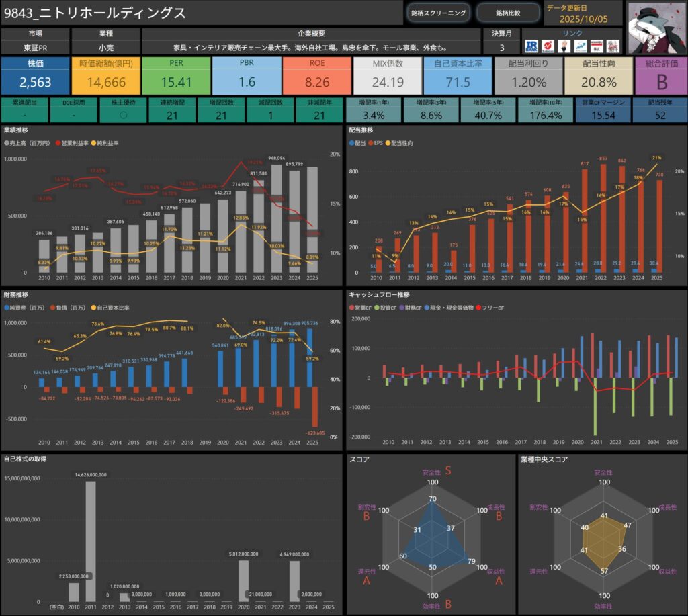Select the 配当利回り 1.20% card
Image resolution: width=688 pixels, height=616 pixels.
527,75
